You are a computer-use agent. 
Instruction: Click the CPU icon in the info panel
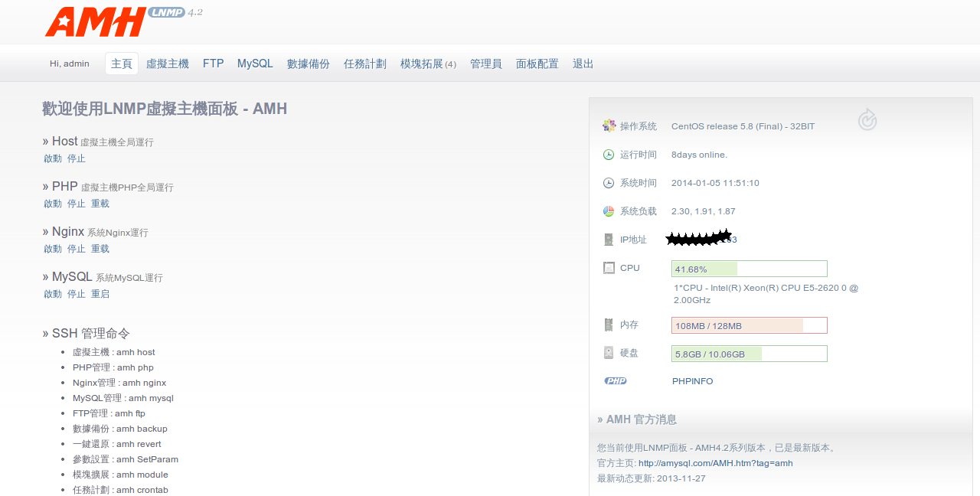point(609,268)
